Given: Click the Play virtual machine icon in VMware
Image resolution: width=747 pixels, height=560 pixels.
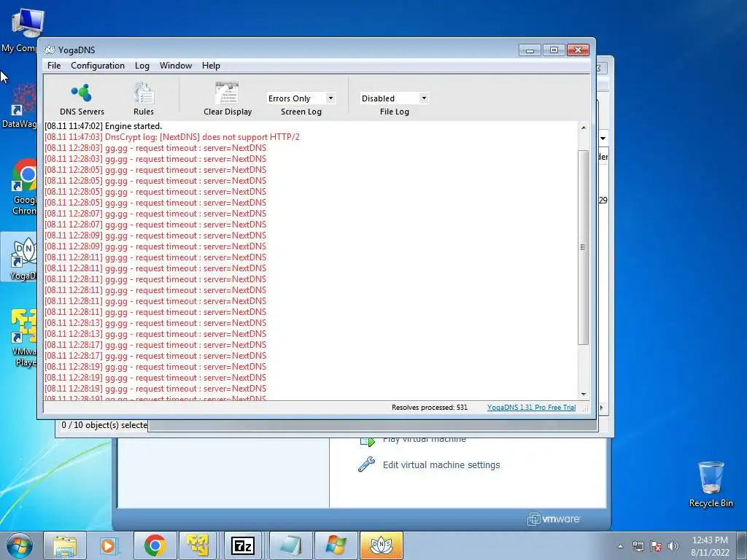Looking at the screenshot, I should pyautogui.click(x=368, y=442).
